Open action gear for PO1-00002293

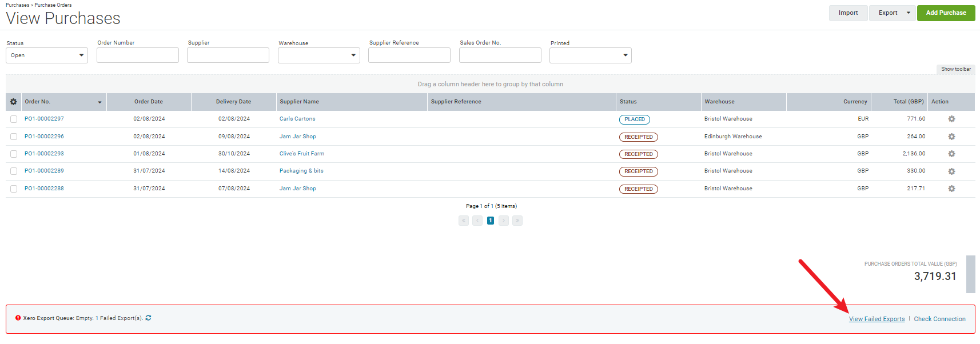[x=951, y=154]
